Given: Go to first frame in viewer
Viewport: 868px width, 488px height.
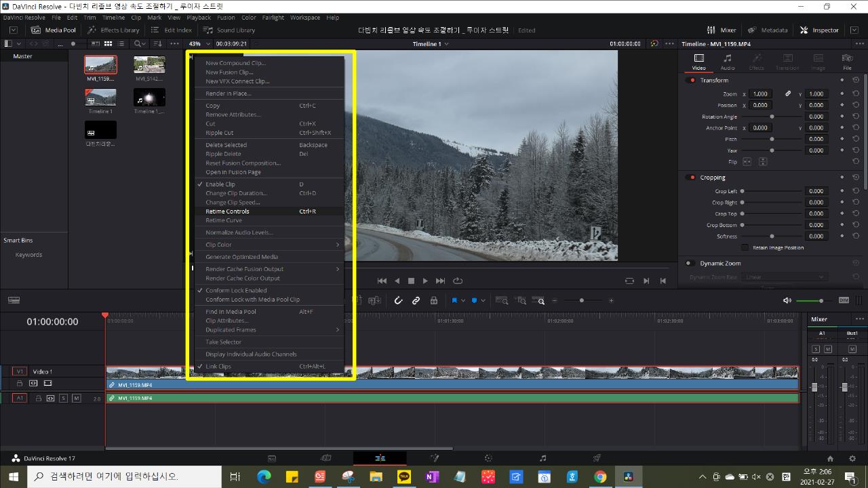Looking at the screenshot, I should click(382, 281).
